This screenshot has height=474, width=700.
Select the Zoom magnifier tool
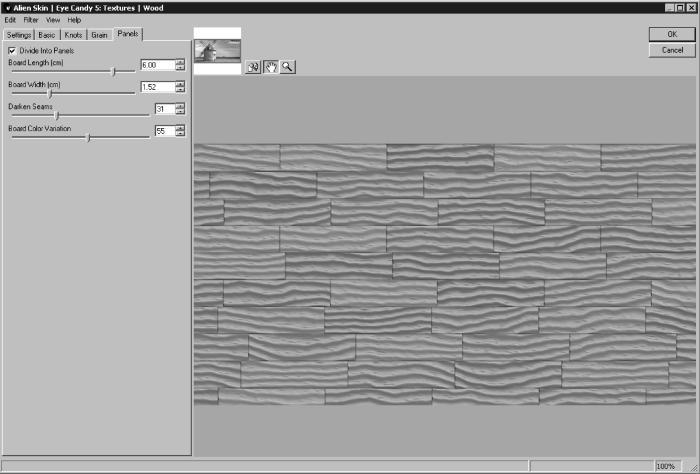pos(288,67)
